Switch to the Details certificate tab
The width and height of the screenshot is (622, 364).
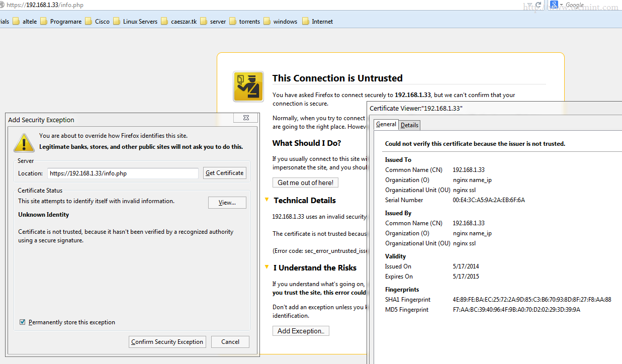click(x=409, y=125)
